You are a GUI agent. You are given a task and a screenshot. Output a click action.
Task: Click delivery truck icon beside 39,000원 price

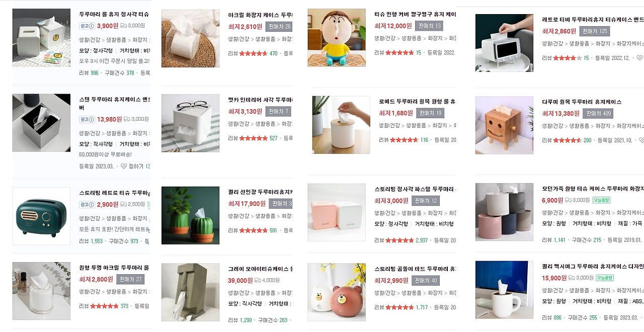(x=258, y=280)
